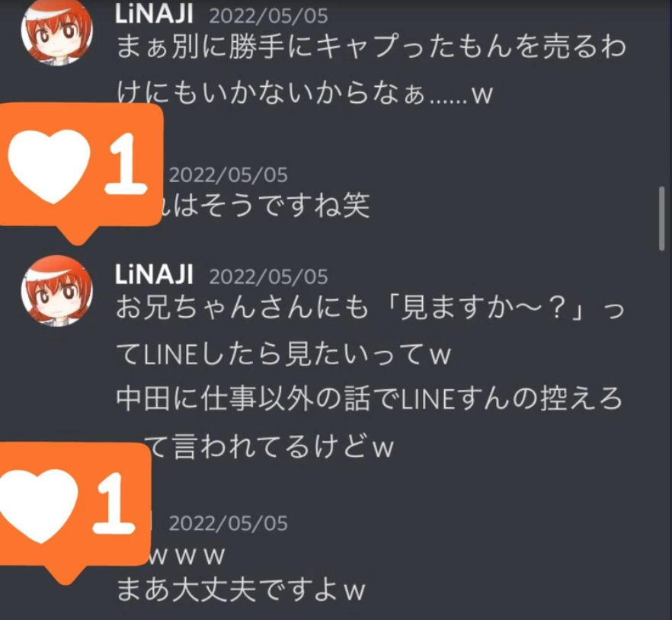The image size is (672, 620).
Task: Click the number 1 in the upper orange badge
Action: 126,164
